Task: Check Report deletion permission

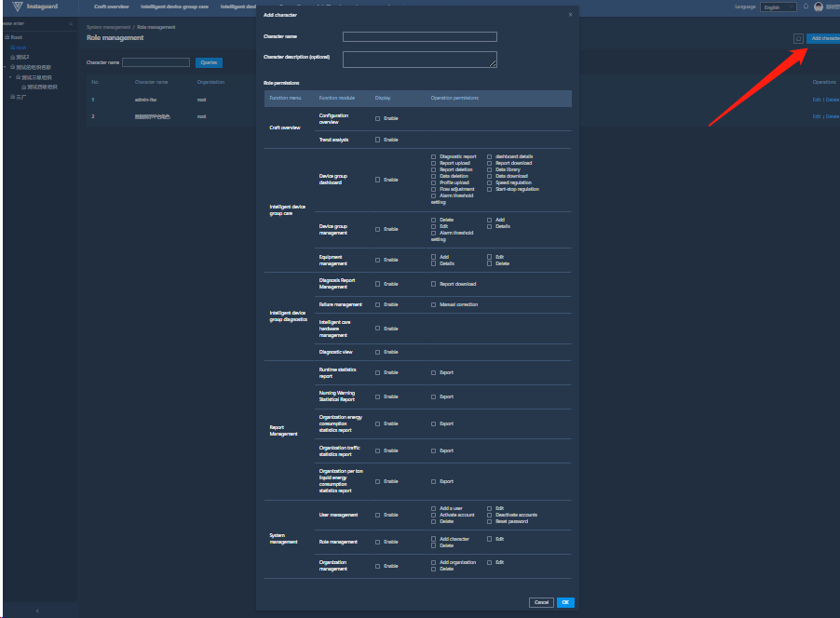Action: [433, 169]
